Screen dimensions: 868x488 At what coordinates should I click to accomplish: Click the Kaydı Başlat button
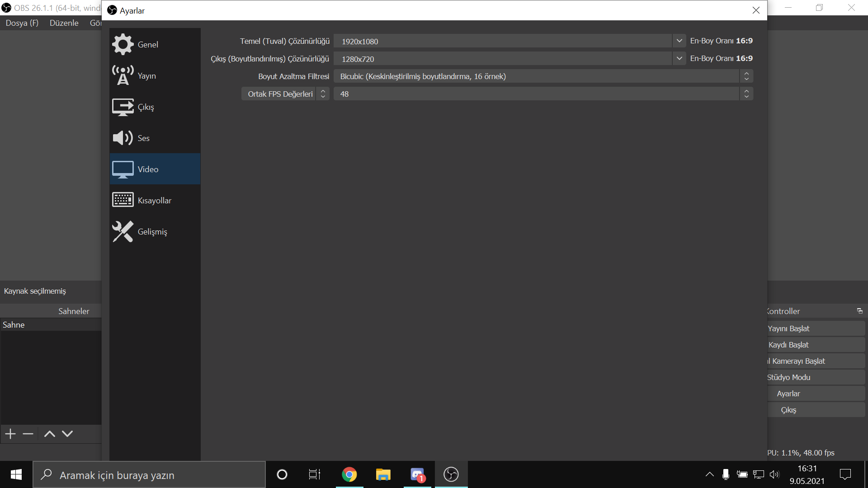(816, 345)
